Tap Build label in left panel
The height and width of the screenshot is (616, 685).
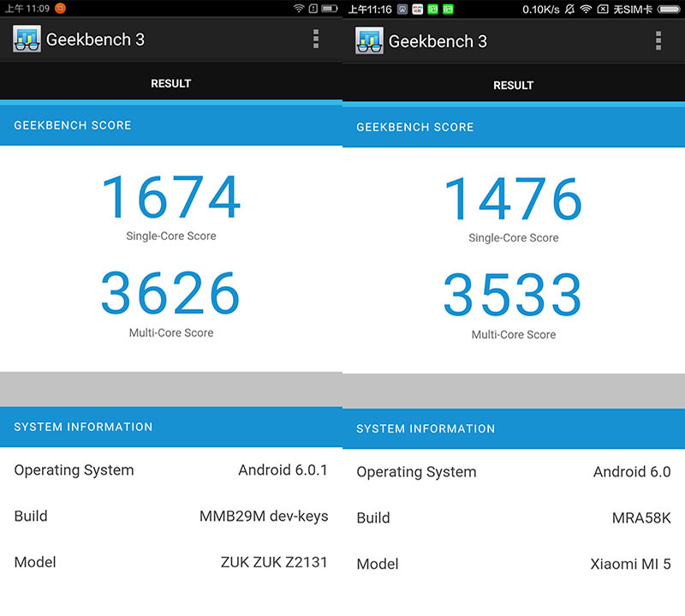tap(31, 517)
